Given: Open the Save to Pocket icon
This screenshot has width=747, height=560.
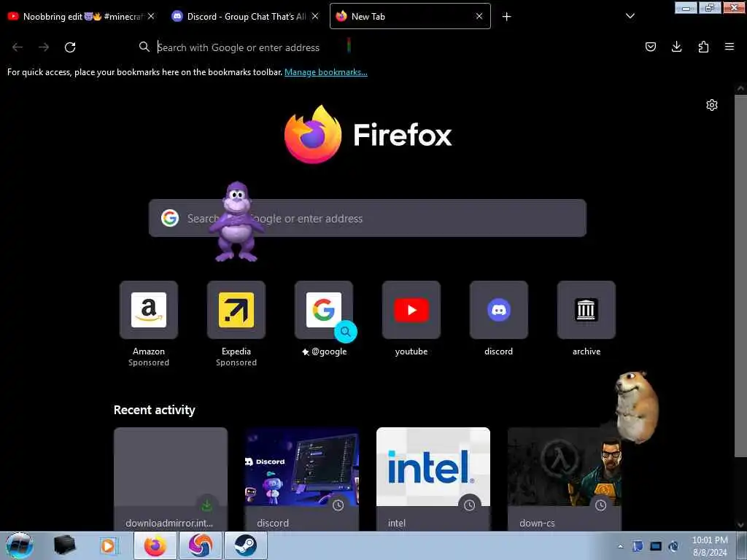Looking at the screenshot, I should (650, 47).
